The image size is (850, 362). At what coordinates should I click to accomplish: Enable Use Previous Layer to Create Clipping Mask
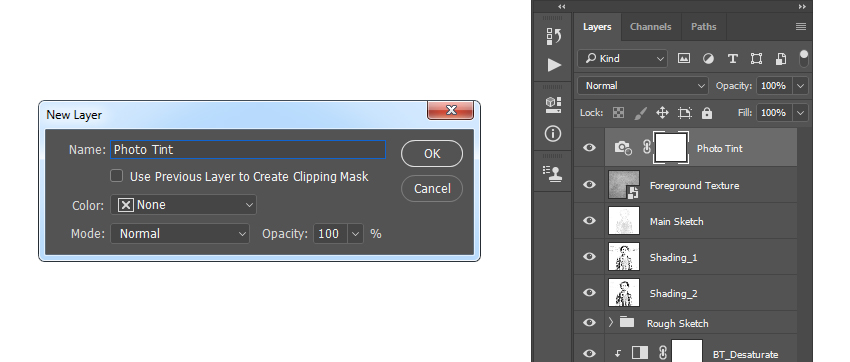[x=117, y=176]
